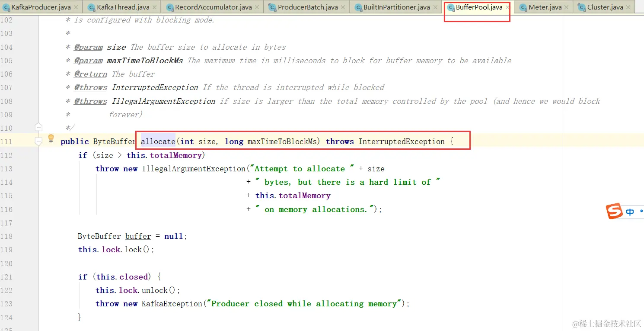Click the allocate method name on line 111

[x=158, y=141]
